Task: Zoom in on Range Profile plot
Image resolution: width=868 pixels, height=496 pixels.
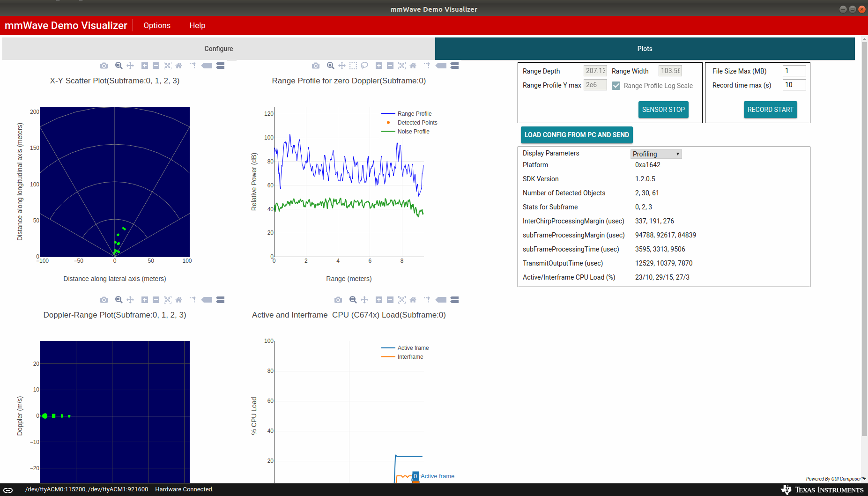Action: click(x=379, y=66)
